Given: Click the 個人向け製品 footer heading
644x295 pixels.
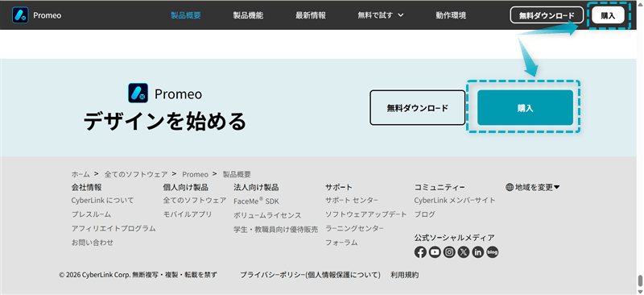Looking at the screenshot, I should pyautogui.click(x=186, y=187).
